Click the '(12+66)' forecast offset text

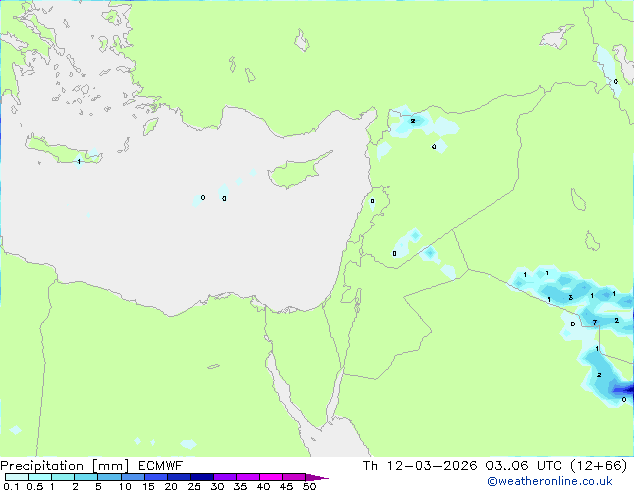tap(598, 466)
